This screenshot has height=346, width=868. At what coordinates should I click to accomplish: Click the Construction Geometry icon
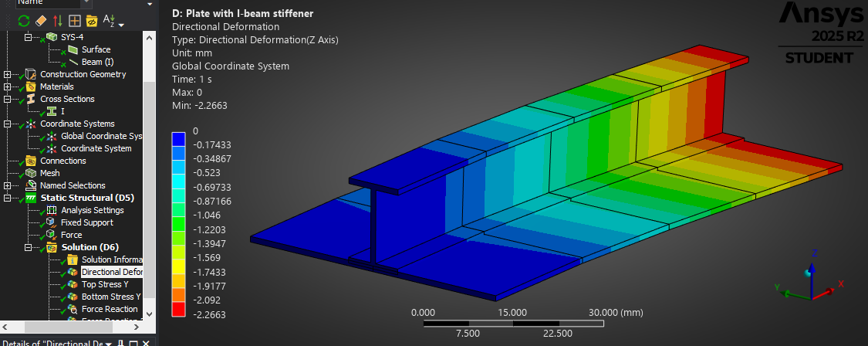click(31, 74)
